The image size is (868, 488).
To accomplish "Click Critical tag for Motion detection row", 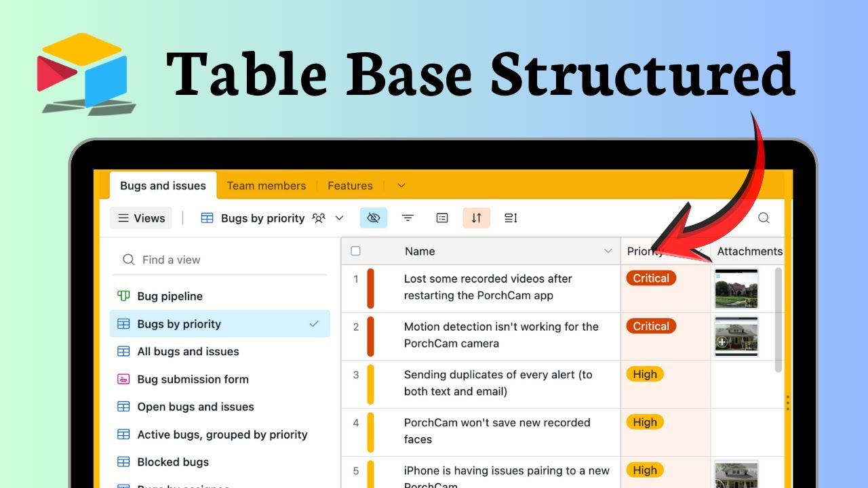I will (x=651, y=327).
